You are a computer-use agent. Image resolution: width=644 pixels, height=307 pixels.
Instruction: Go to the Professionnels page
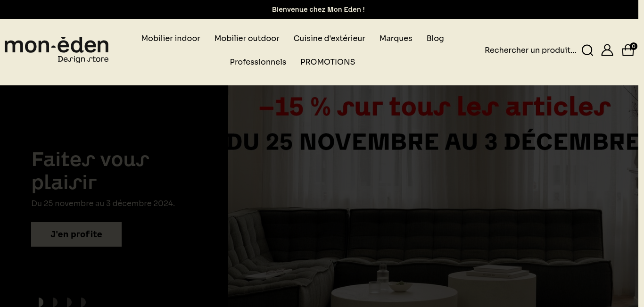(x=258, y=62)
